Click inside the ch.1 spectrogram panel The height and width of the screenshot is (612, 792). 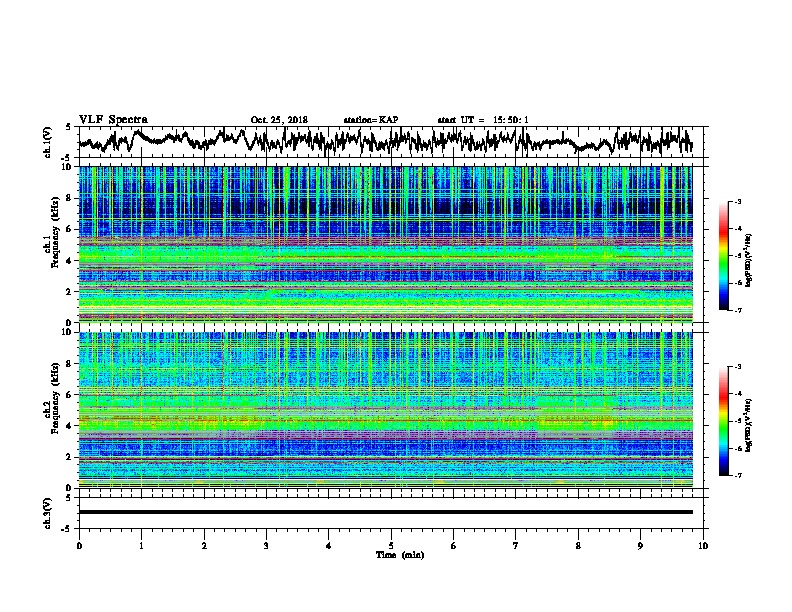point(385,244)
